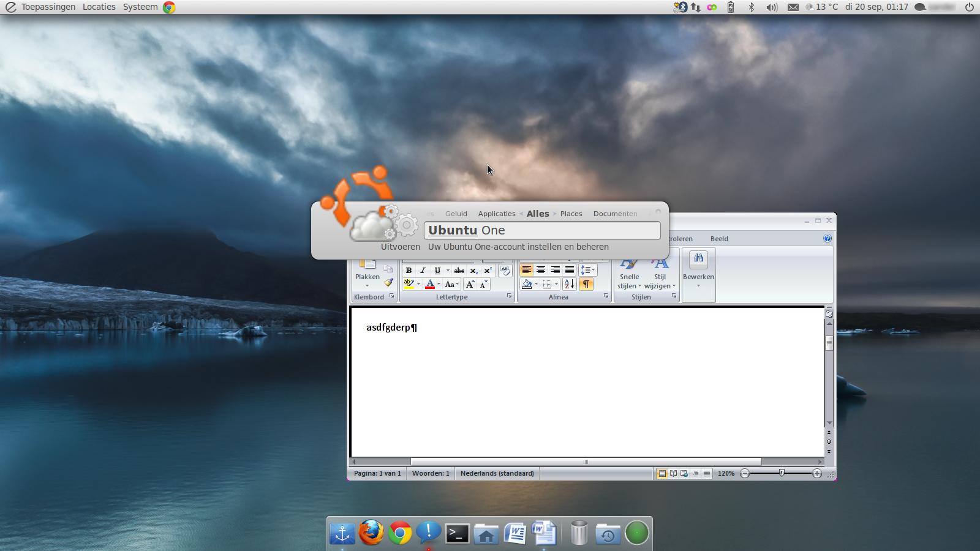Click Woorden: 1 word count

[x=431, y=473]
